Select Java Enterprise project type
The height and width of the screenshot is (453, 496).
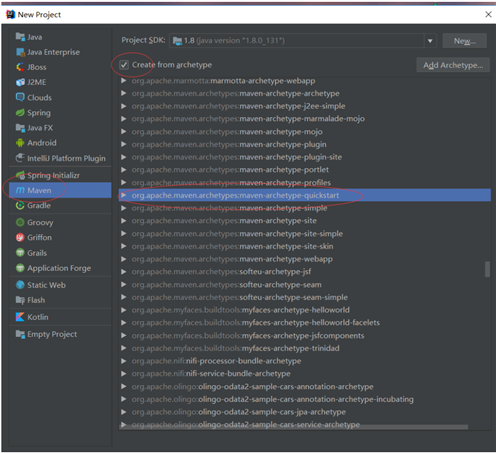point(60,52)
